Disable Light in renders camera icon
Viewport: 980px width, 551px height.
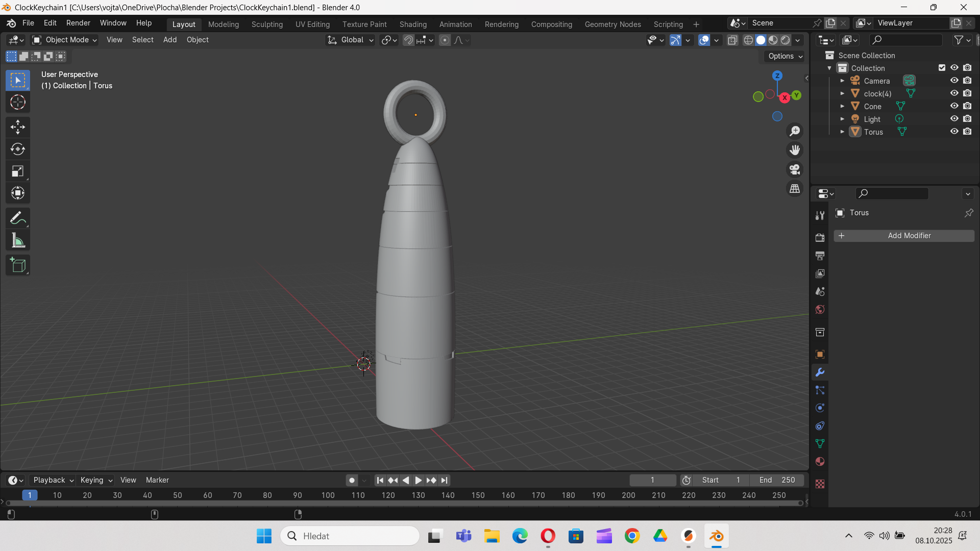(967, 119)
